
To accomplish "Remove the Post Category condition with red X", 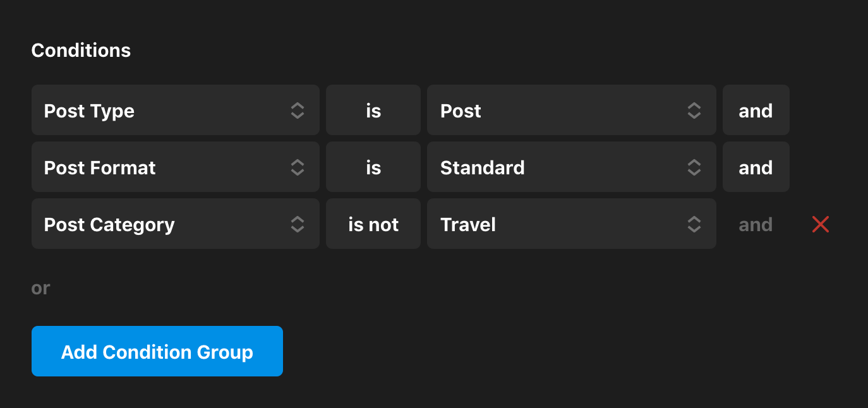I will (820, 224).
